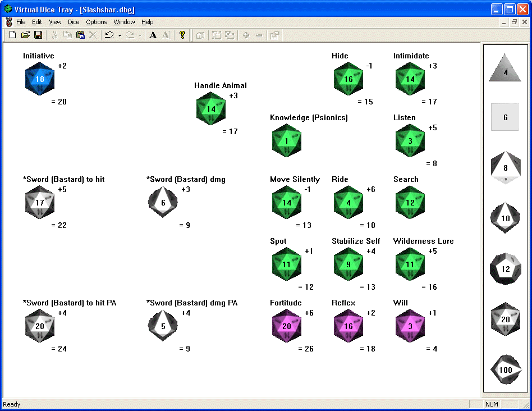Roll the Handle Animal green die
The height and width of the screenshot is (411, 532).
(x=210, y=108)
